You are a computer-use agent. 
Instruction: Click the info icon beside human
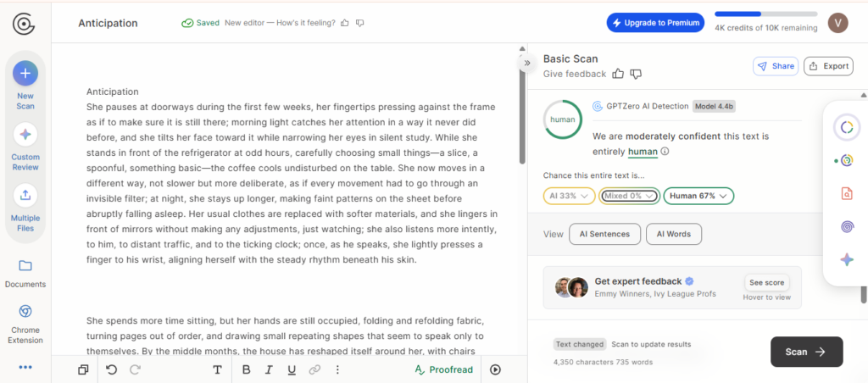tap(665, 151)
